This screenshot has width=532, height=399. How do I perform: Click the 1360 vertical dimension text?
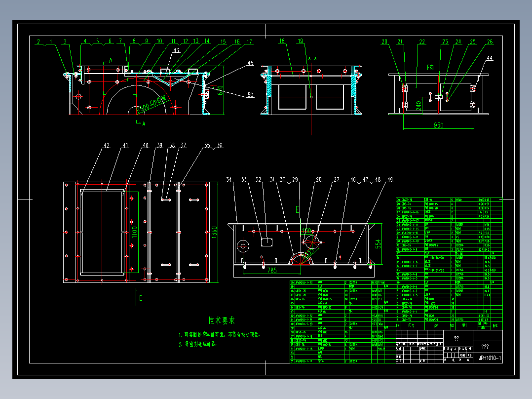214,232
